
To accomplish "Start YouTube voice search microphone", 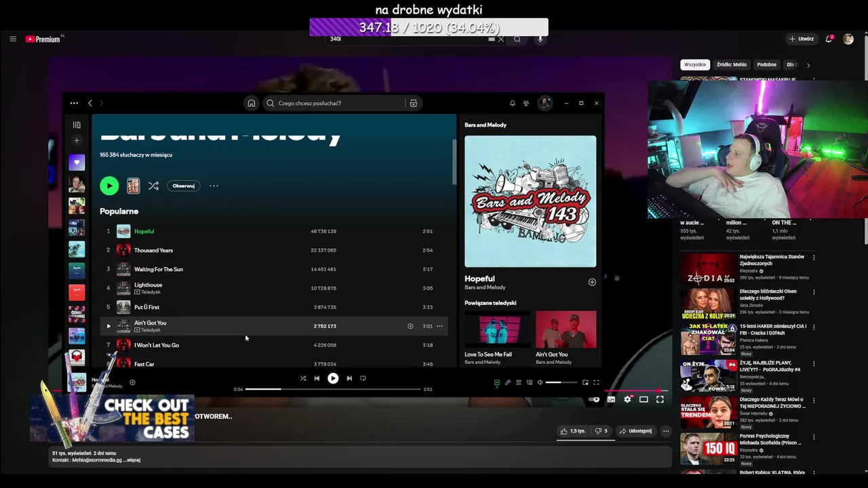I will pos(540,39).
